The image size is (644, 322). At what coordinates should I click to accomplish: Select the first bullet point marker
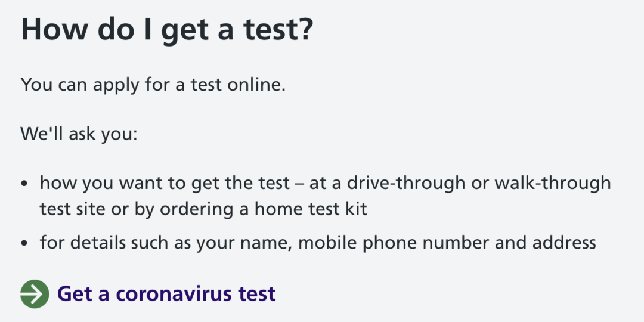24,184
